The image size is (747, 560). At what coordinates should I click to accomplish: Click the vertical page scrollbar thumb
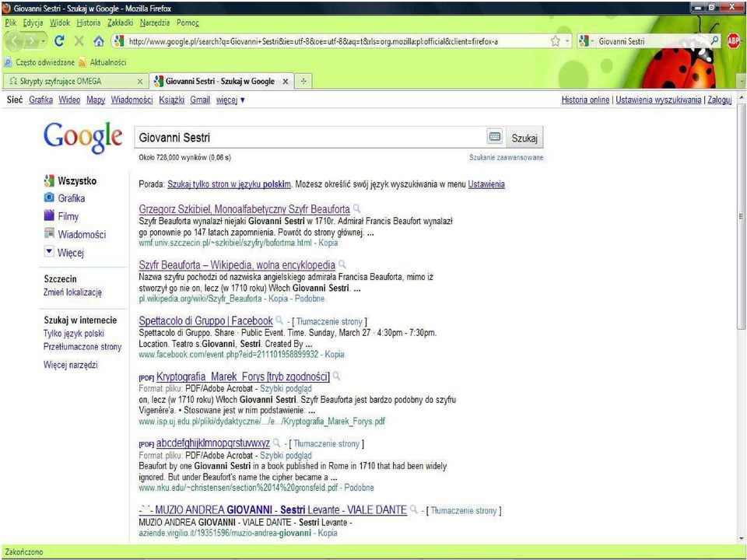coord(741,216)
